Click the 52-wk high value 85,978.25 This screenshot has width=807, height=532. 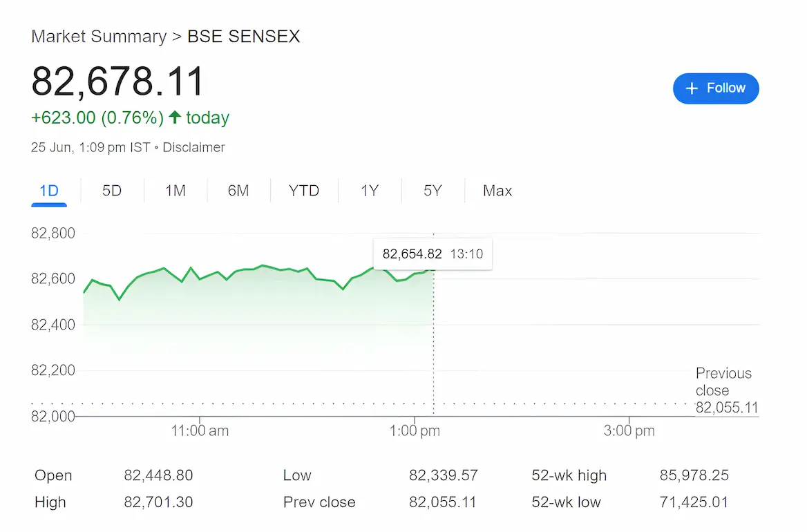point(694,475)
